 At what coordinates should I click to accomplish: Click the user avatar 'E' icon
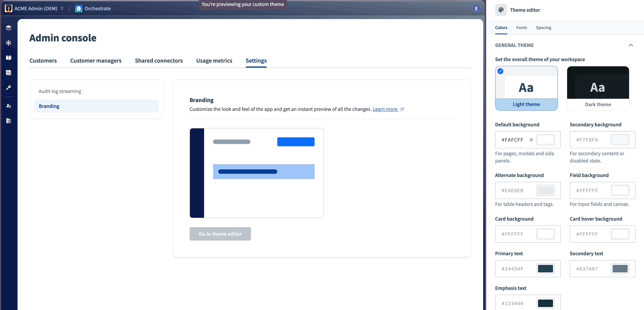[x=476, y=9]
